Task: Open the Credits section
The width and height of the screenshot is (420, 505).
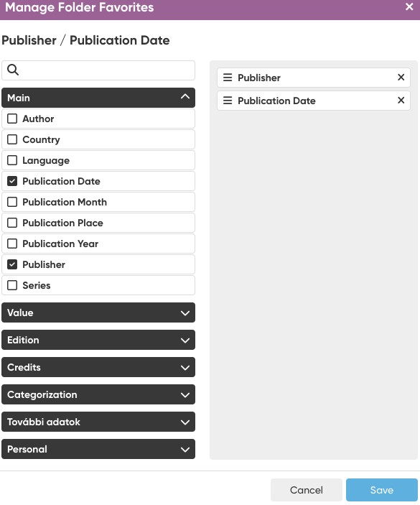Action: (x=98, y=367)
